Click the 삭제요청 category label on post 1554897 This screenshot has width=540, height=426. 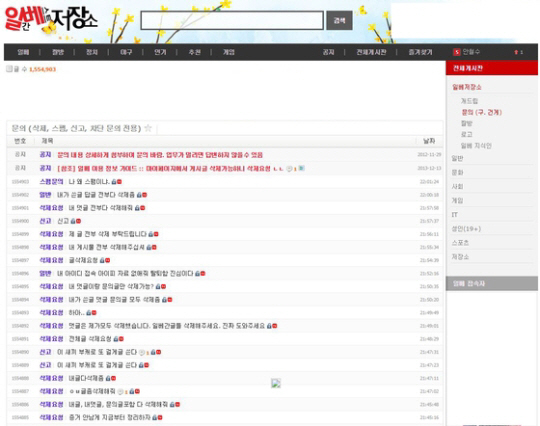point(51,260)
